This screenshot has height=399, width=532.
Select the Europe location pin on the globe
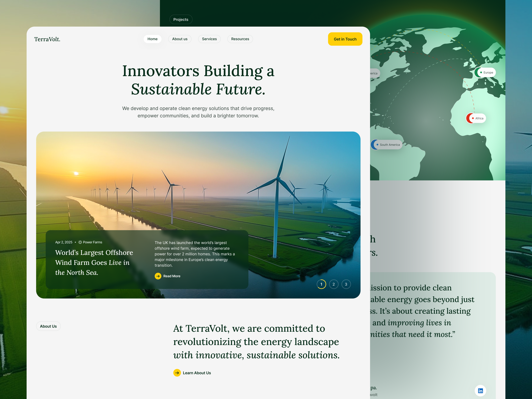coord(485,72)
